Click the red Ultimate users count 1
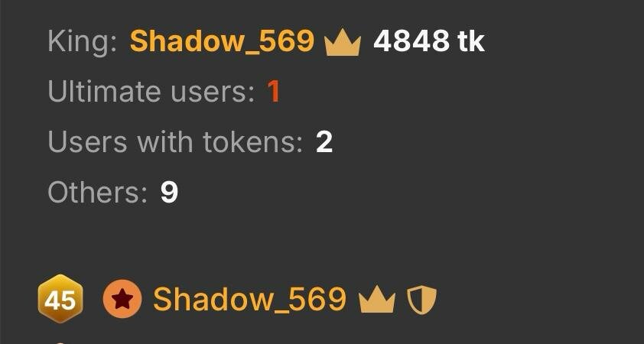The height and width of the screenshot is (344, 644). (274, 91)
